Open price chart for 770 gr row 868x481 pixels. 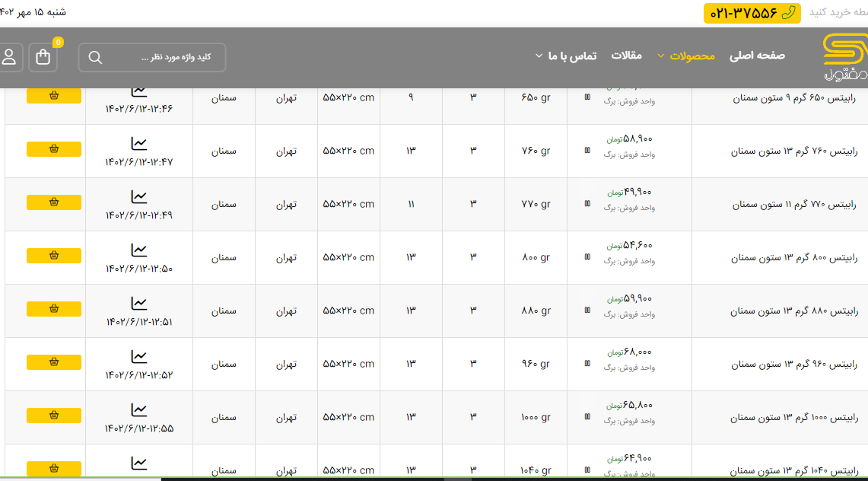tap(138, 196)
